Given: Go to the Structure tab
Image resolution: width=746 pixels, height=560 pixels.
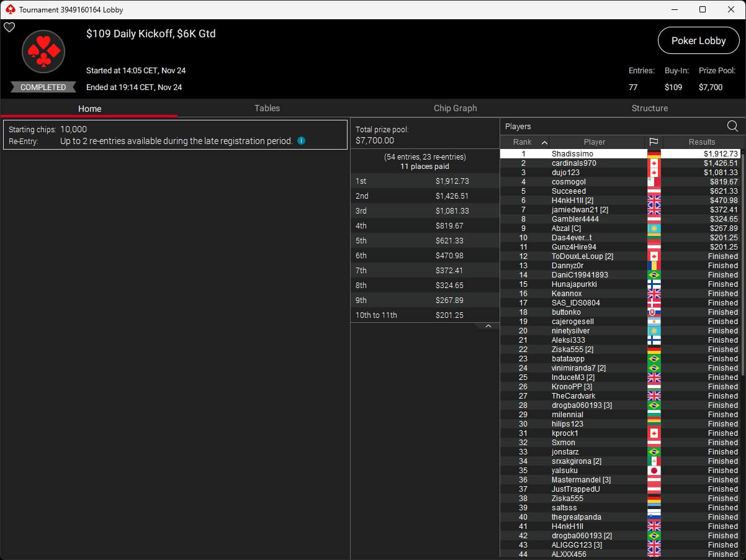Looking at the screenshot, I should point(649,108).
